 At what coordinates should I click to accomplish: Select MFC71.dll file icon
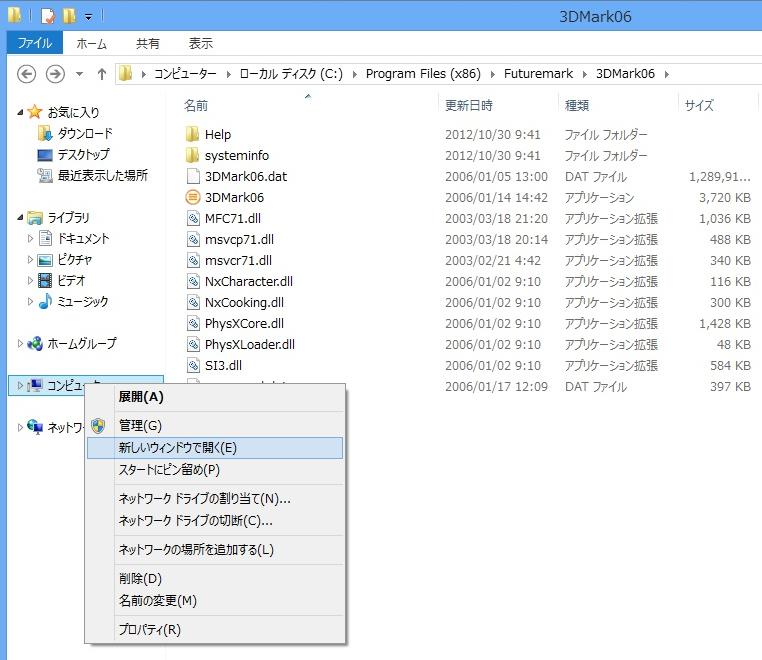click(193, 218)
